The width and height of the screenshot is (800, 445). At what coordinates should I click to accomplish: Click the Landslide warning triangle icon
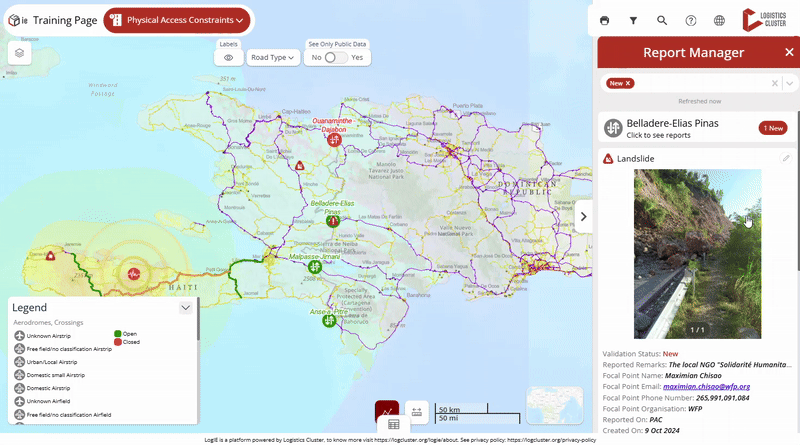coord(608,159)
